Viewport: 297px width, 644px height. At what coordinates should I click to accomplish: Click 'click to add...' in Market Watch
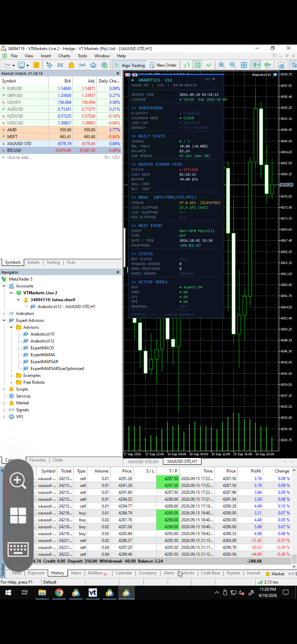(19, 157)
